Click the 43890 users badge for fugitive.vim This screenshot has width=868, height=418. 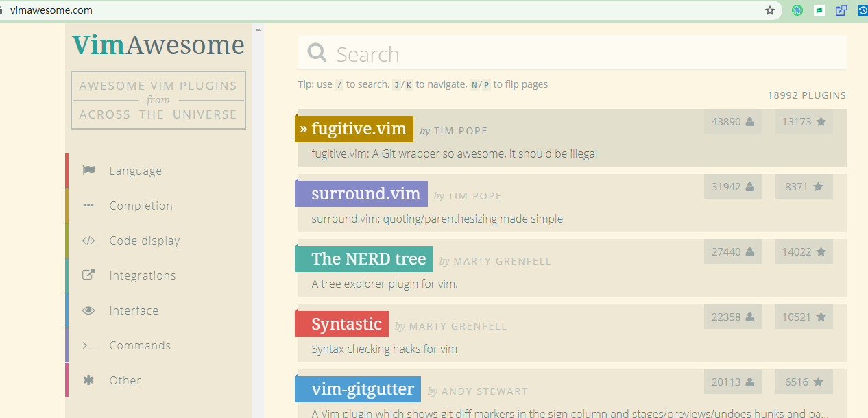[x=733, y=121]
